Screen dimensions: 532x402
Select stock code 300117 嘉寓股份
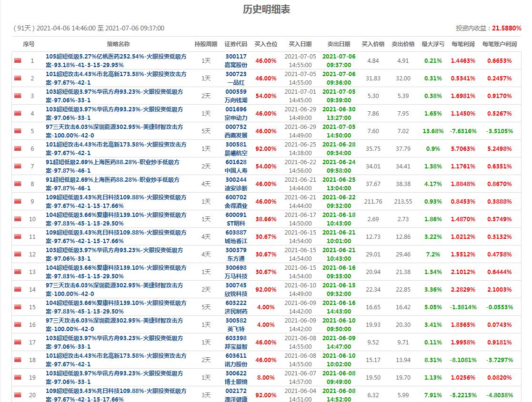pos(236,59)
